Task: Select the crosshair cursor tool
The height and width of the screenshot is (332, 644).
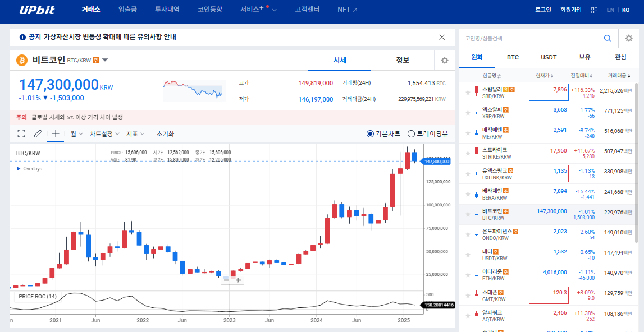Action: click(56, 133)
